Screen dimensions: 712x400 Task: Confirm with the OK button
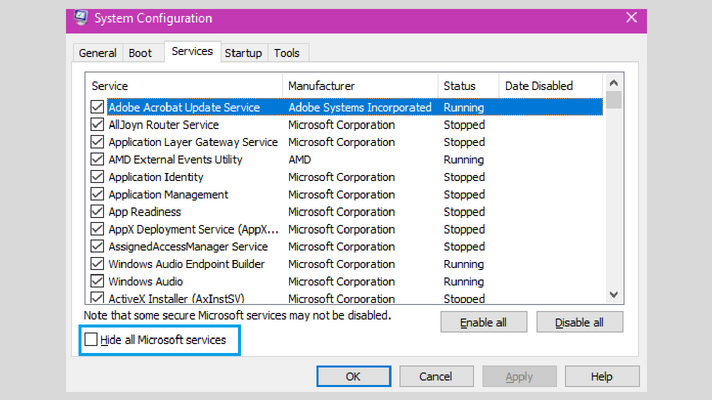point(353,376)
